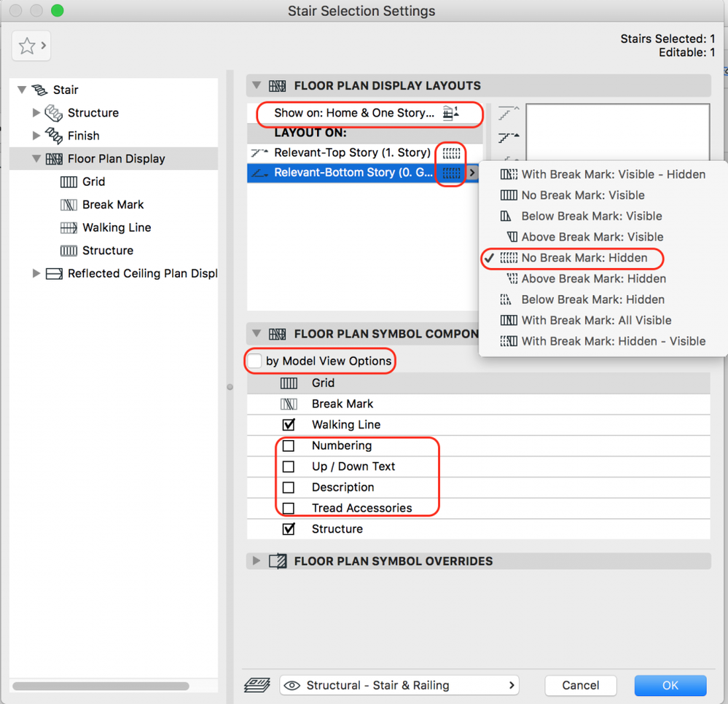Viewport: 728px width, 704px height.
Task: Expand the Structure tree node under Stair
Action: (36, 112)
